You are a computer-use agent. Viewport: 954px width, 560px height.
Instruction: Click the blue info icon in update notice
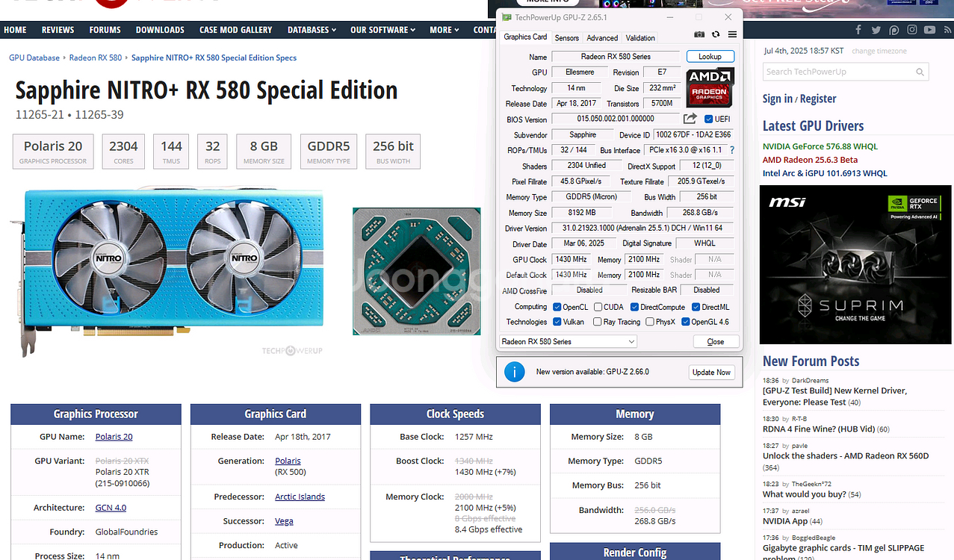click(x=514, y=372)
